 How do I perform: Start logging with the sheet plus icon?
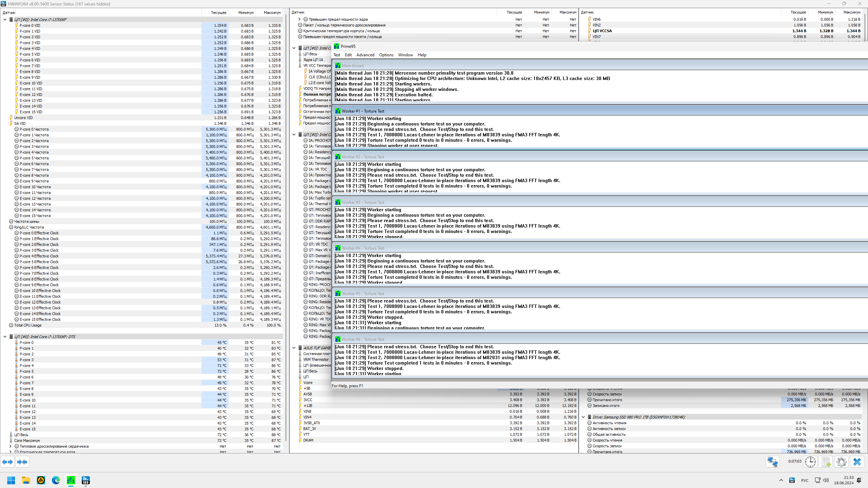click(826, 462)
